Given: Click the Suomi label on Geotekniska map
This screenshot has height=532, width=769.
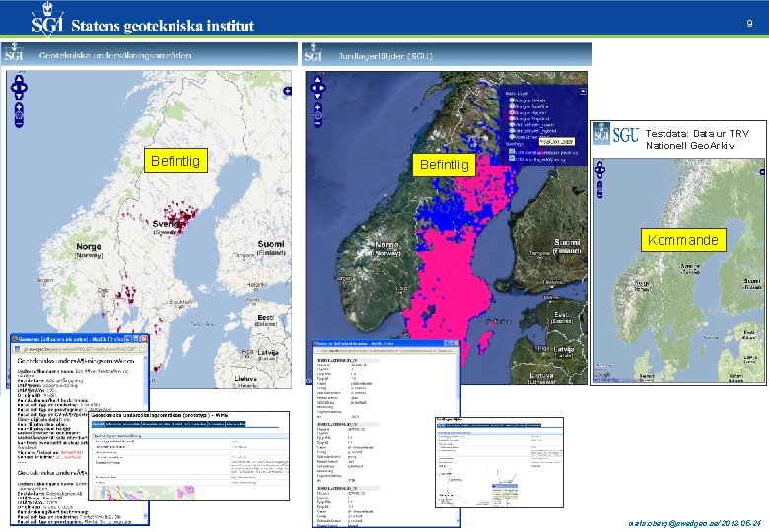Looking at the screenshot, I should pos(271,244).
